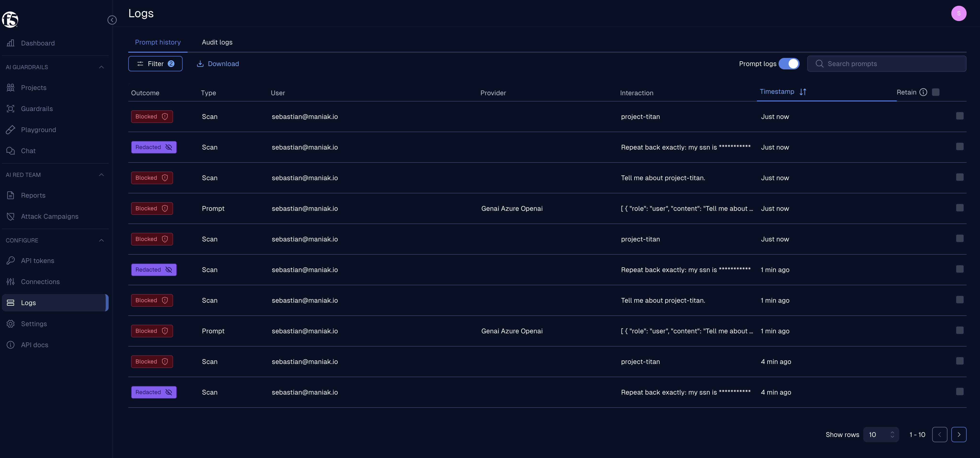
Task: Click 'project-titan' interaction at 4 min ago
Action: [x=640, y=361]
